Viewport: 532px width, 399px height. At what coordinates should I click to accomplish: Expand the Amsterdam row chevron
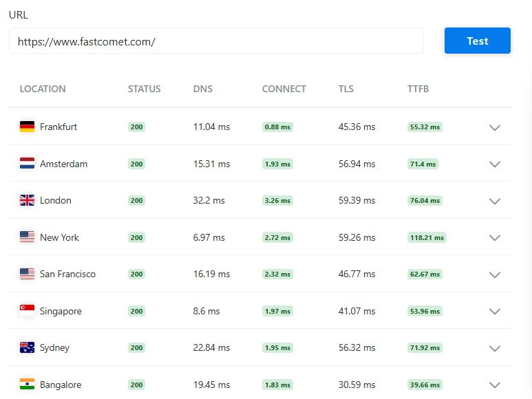click(x=495, y=164)
